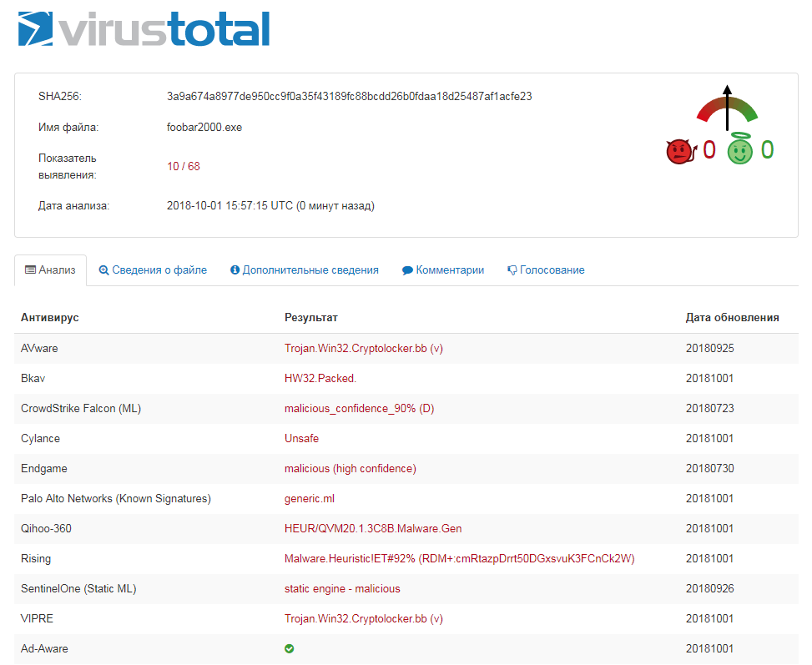
Task: Click the HW32.Packed. result
Action: (x=320, y=378)
